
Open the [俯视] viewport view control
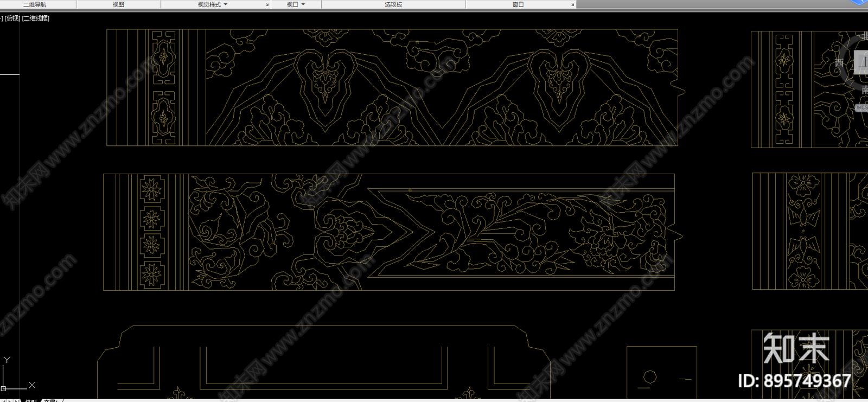pos(12,18)
